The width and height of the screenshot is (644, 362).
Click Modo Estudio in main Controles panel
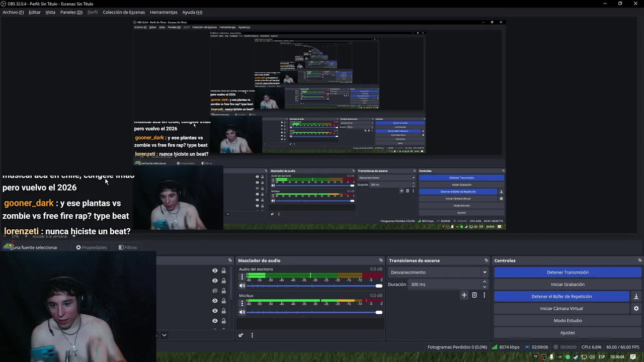tap(568, 320)
